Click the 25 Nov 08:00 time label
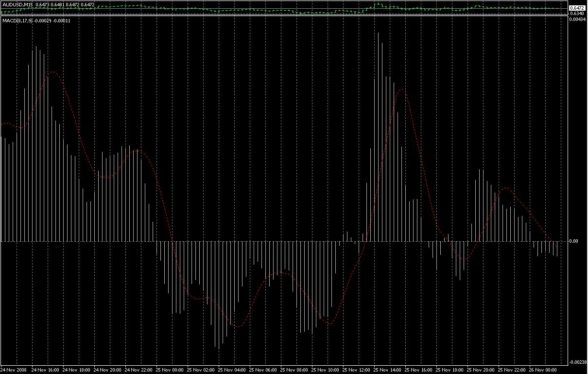This screenshot has width=588, height=374. click(294, 370)
